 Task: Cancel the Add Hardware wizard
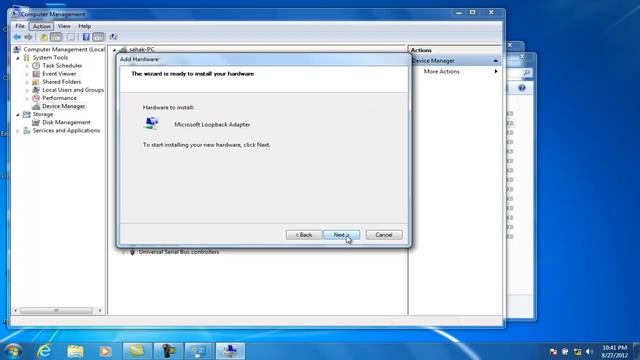(x=384, y=235)
